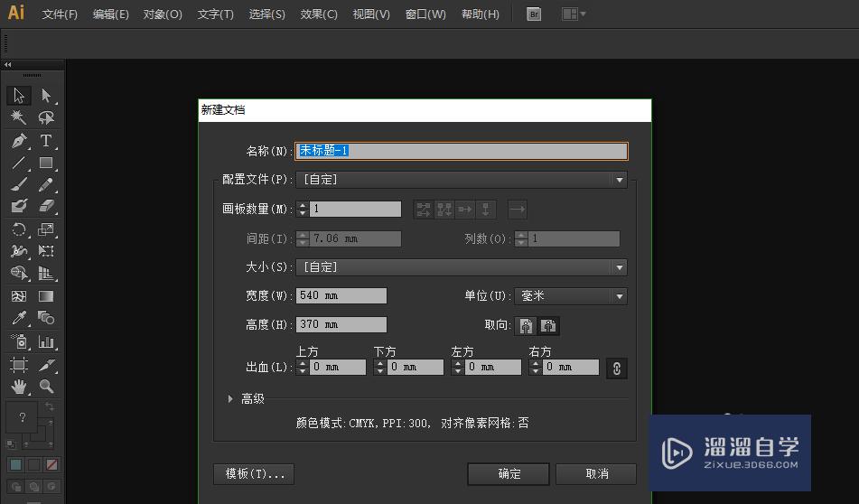Select the Rectangle tool
Viewport: 859px width, 504px height.
(46, 163)
